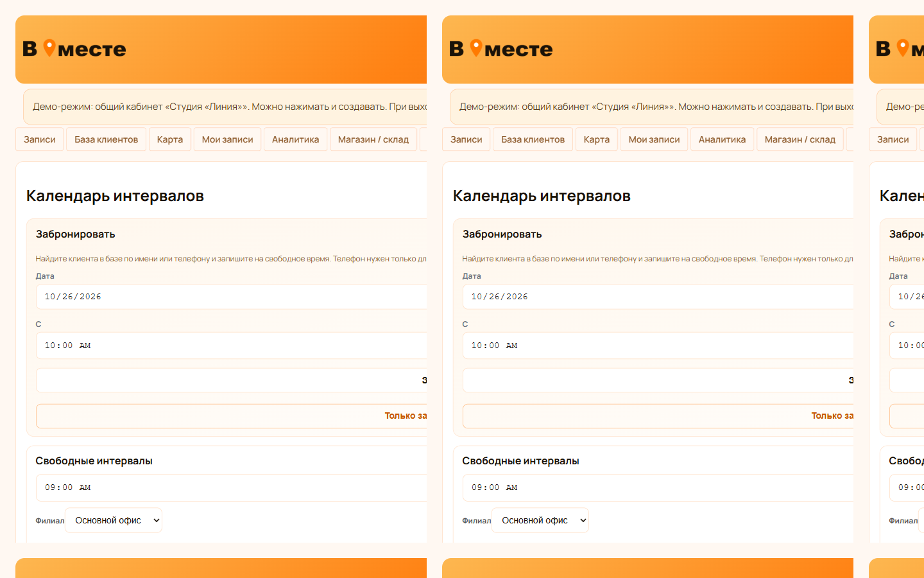Open Магазин / склад tab in the middle copy
The image size is (924, 578).
pos(800,139)
